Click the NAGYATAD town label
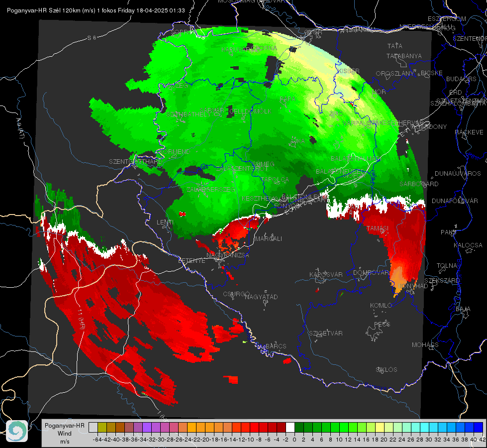This screenshot has width=487, height=448. pos(261,297)
